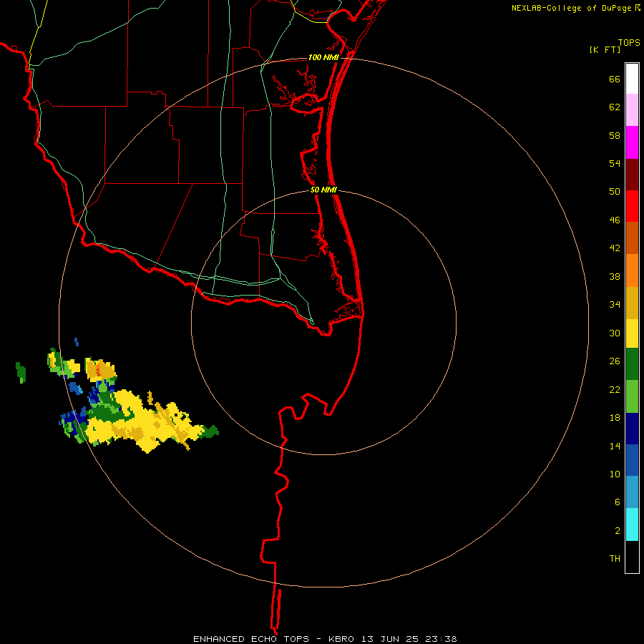Image resolution: width=644 pixels, height=644 pixels.
Task: Click the '42' legend value label
Action: tap(615, 248)
